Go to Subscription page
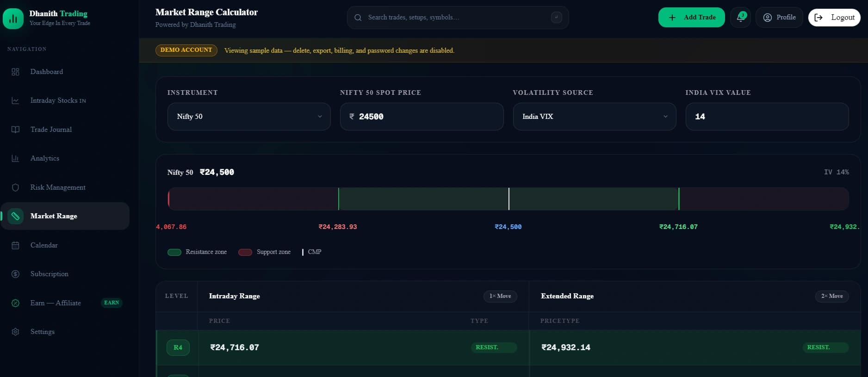This screenshot has width=868, height=377. (65, 274)
